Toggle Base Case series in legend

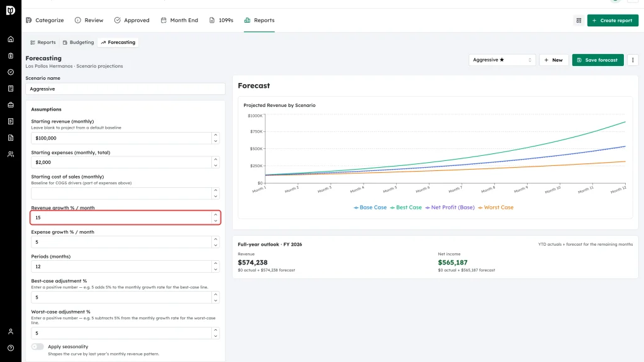[x=370, y=207]
